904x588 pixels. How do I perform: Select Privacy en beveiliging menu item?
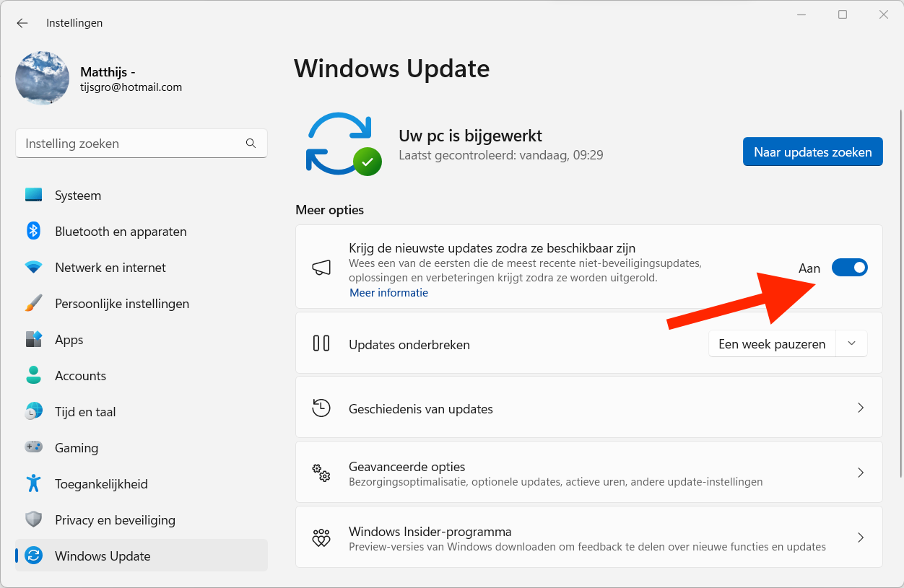[x=115, y=520]
